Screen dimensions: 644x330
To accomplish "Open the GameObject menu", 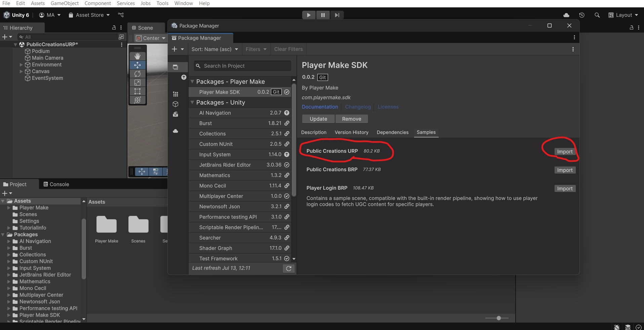I will pyautogui.click(x=65, y=3).
